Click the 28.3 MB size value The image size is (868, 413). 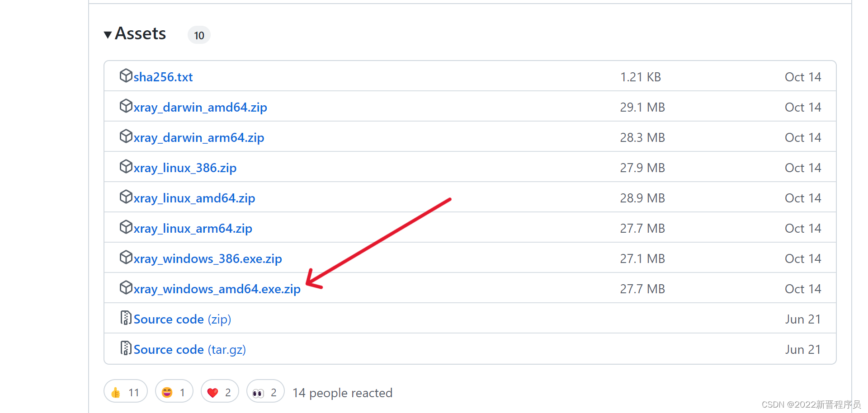(x=642, y=138)
